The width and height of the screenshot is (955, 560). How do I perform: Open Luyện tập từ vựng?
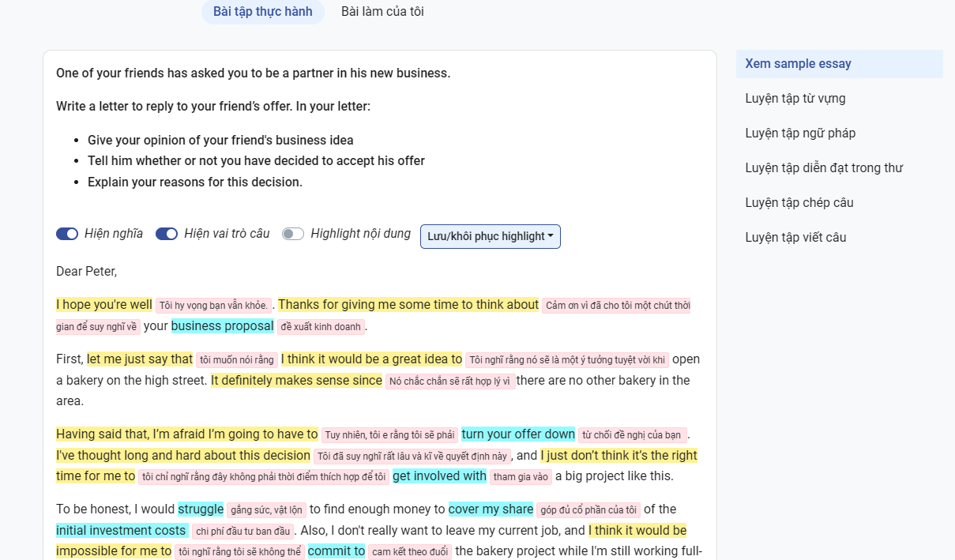[795, 99]
